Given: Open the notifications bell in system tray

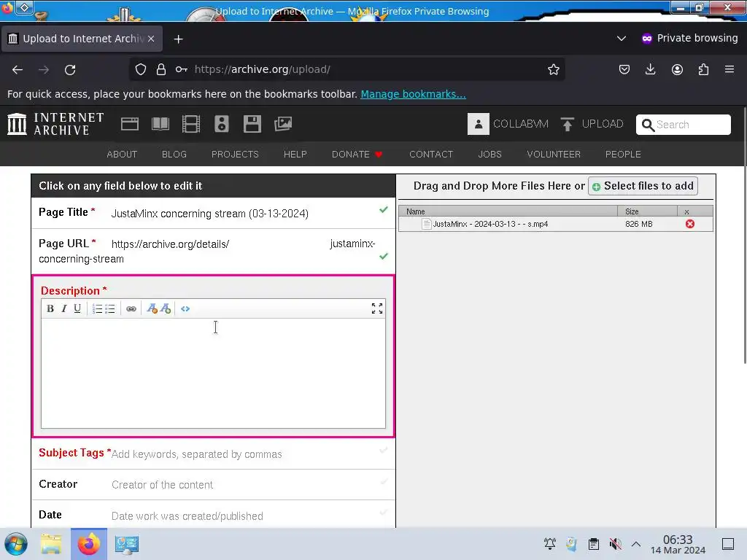Looking at the screenshot, I should (x=550, y=544).
